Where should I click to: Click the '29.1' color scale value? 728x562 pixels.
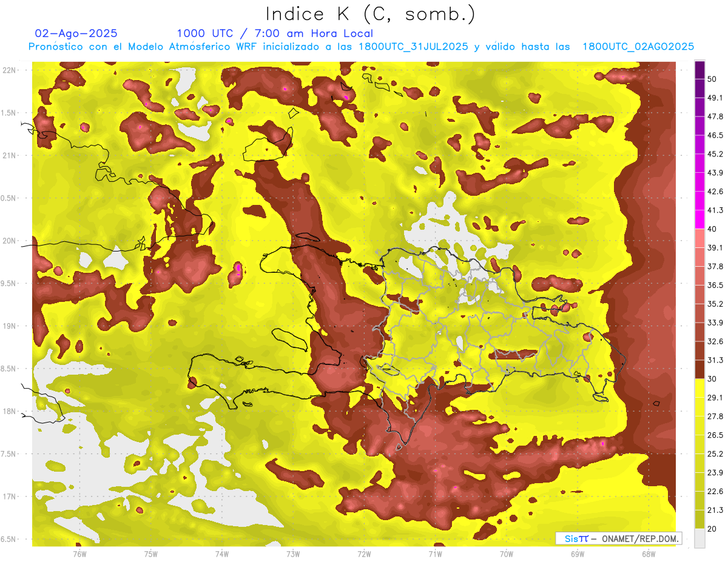click(x=715, y=398)
